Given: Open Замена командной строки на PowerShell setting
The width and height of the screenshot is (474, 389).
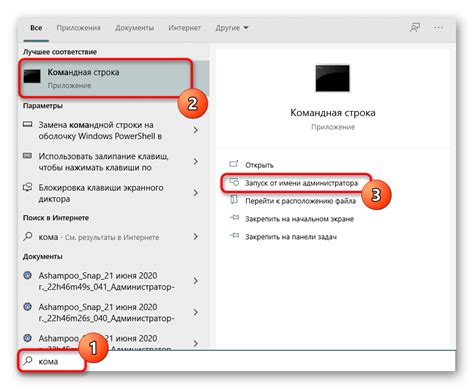Looking at the screenshot, I should 100,130.
